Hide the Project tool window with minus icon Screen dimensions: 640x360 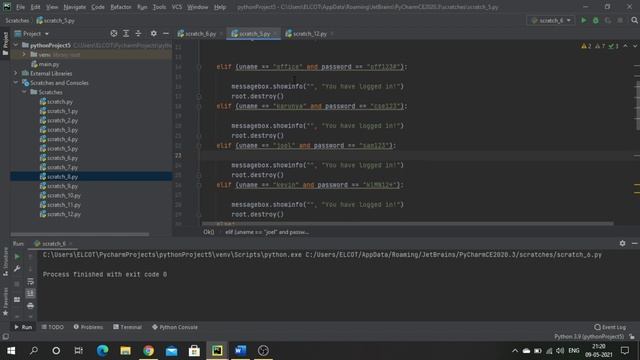pyautogui.click(x=166, y=33)
